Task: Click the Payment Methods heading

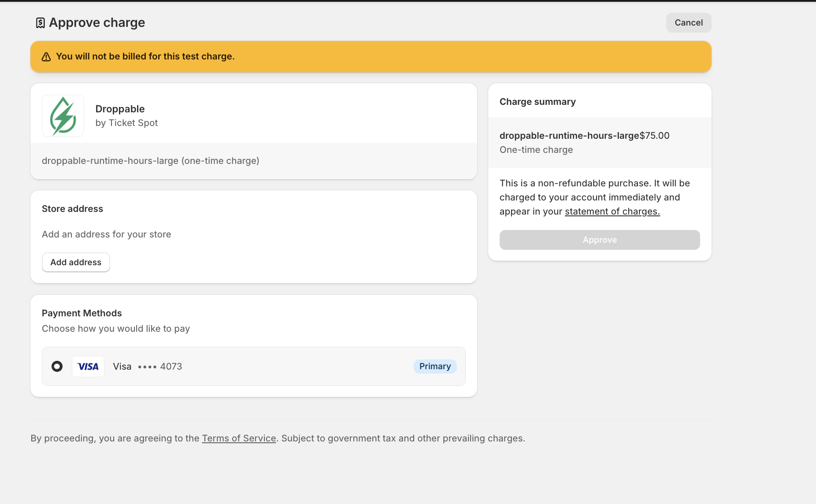Action: click(82, 313)
